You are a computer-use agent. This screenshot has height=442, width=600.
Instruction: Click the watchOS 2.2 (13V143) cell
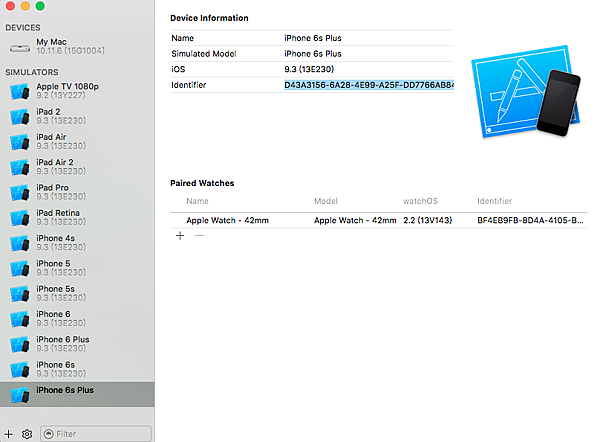pos(427,220)
